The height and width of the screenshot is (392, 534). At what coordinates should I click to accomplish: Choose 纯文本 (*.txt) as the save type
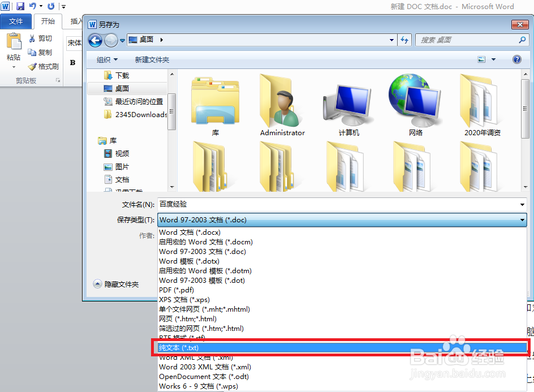pyautogui.click(x=342, y=348)
